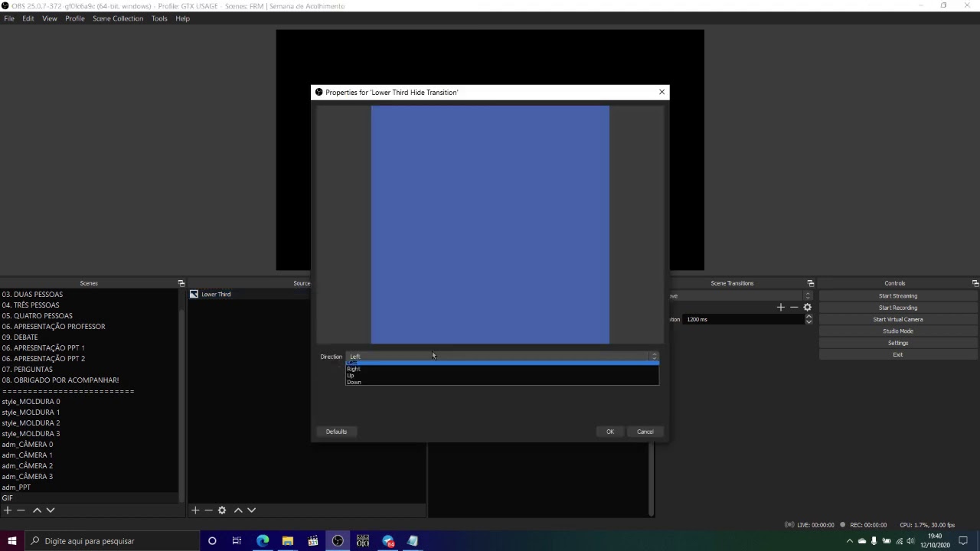The width and height of the screenshot is (980, 551).
Task: Show hidden system tray icons
Action: click(849, 541)
